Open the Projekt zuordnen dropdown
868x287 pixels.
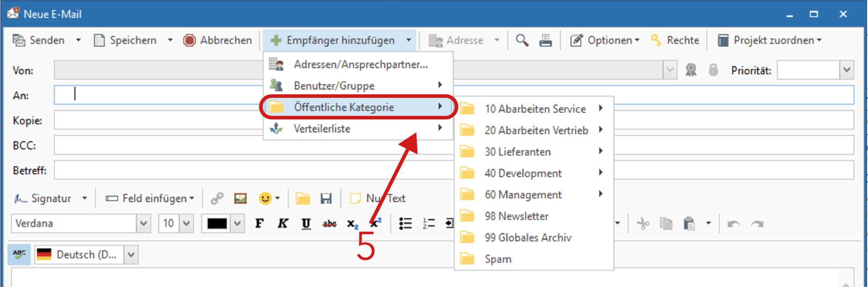click(x=769, y=40)
